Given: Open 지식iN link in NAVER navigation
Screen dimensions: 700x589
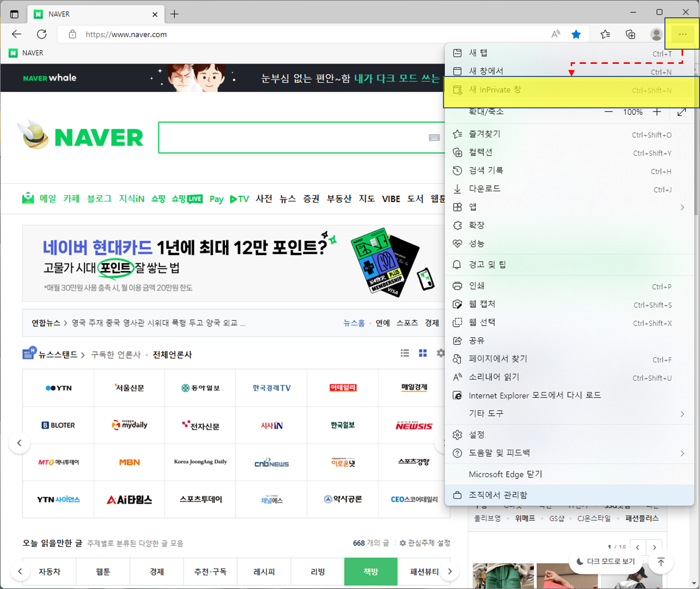Looking at the screenshot, I should tap(132, 199).
